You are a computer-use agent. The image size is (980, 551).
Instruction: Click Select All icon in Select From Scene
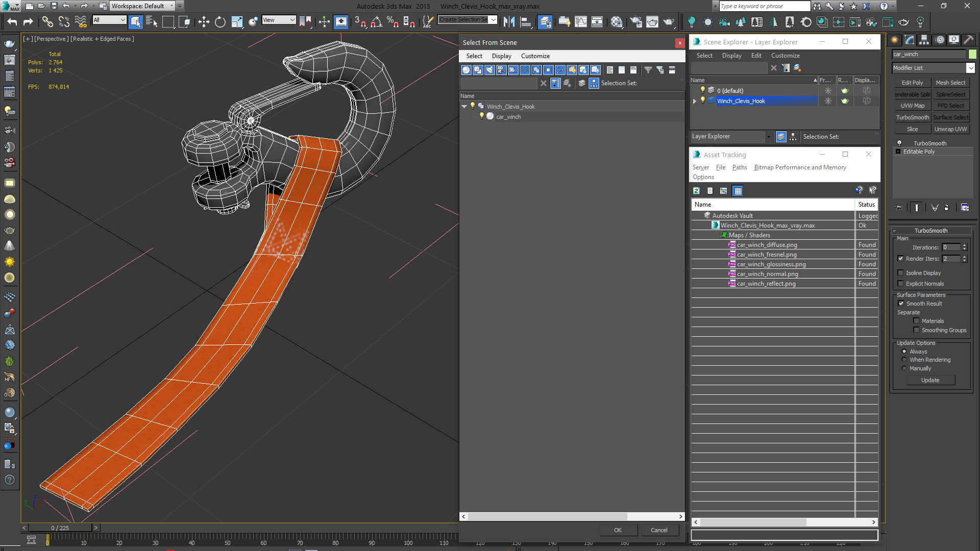coord(610,70)
